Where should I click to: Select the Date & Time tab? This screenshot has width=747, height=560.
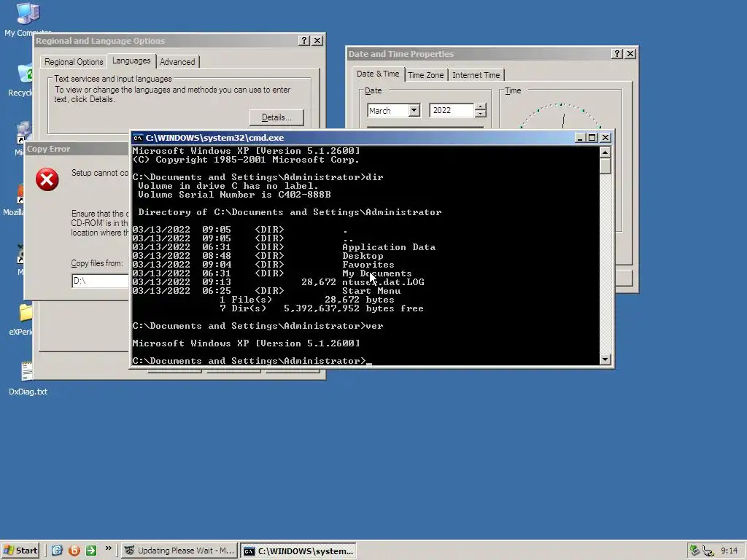pos(378,74)
